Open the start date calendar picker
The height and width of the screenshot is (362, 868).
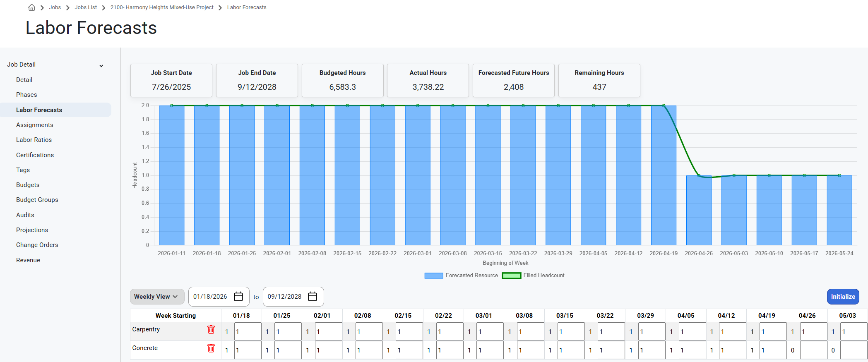coord(238,297)
